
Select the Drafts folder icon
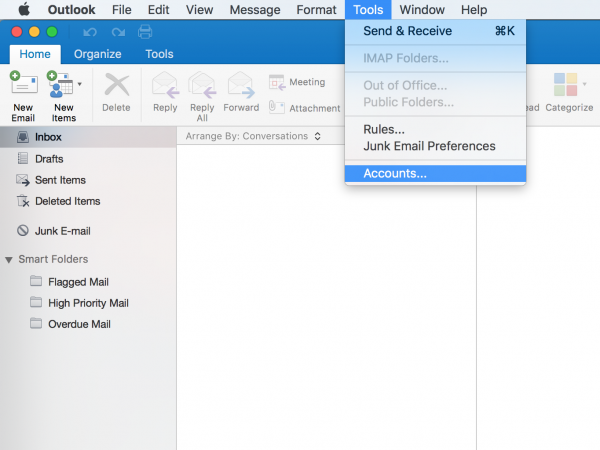(x=23, y=158)
